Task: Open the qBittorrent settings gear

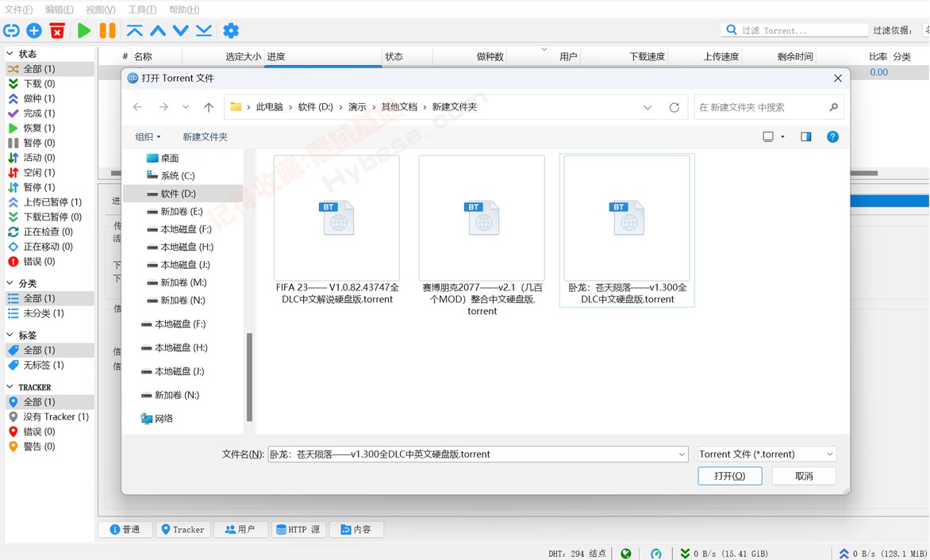Action: 230,30
